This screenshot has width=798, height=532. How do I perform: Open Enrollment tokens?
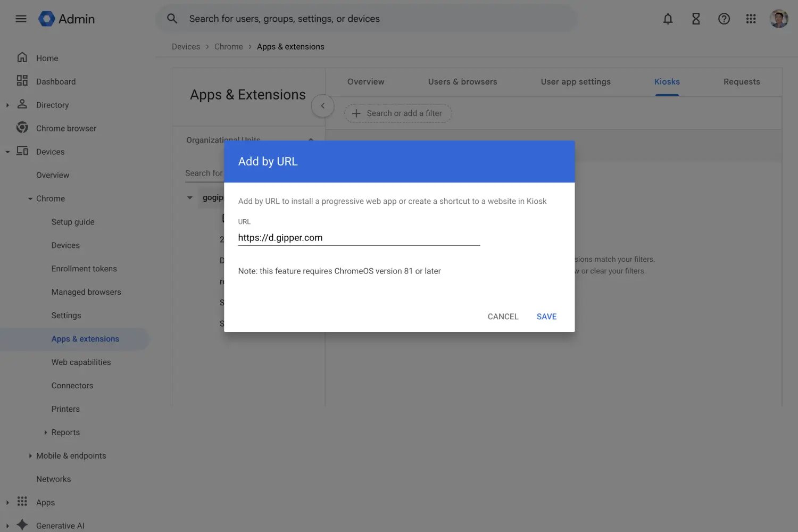pyautogui.click(x=84, y=269)
